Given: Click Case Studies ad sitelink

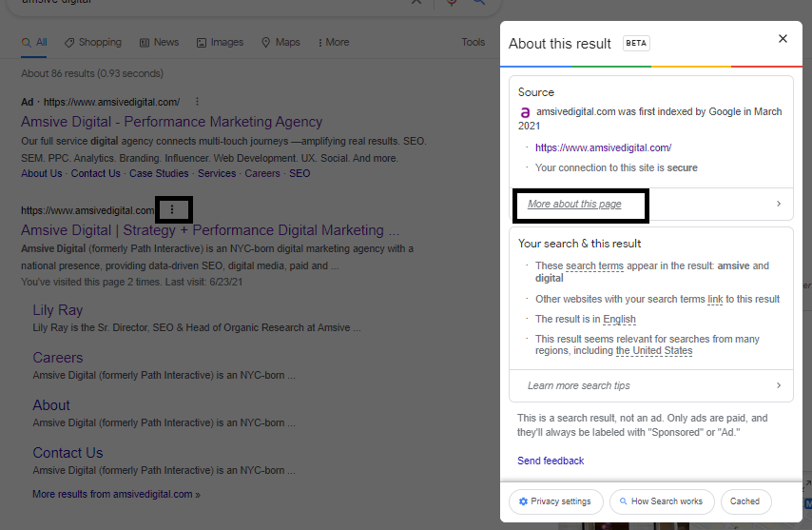Looking at the screenshot, I should (159, 173).
